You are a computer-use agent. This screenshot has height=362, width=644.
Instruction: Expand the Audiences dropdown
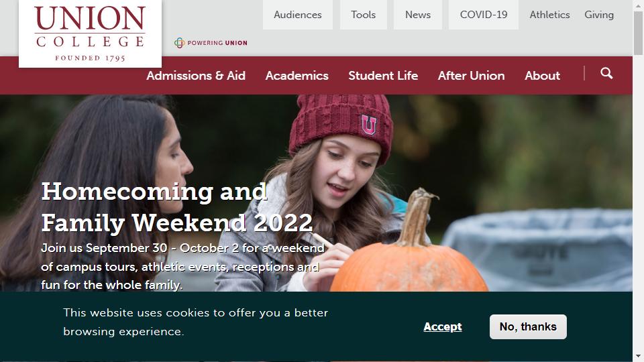pyautogui.click(x=298, y=15)
